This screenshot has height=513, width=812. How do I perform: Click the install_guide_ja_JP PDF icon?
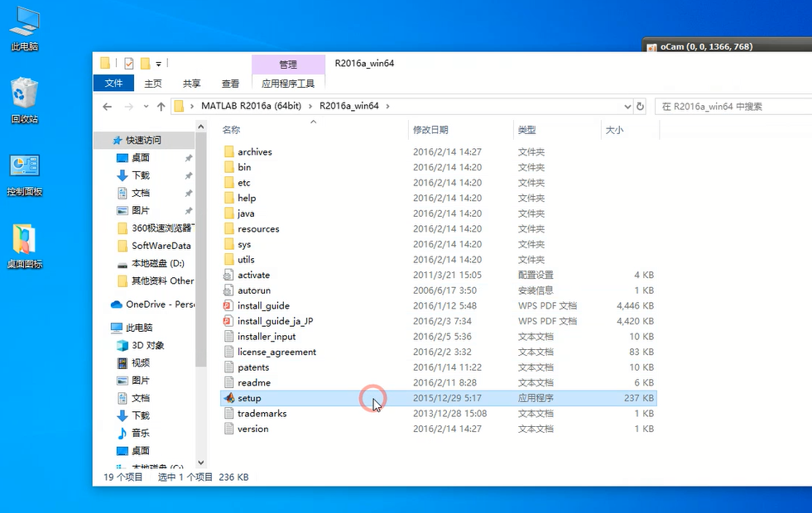[228, 321]
